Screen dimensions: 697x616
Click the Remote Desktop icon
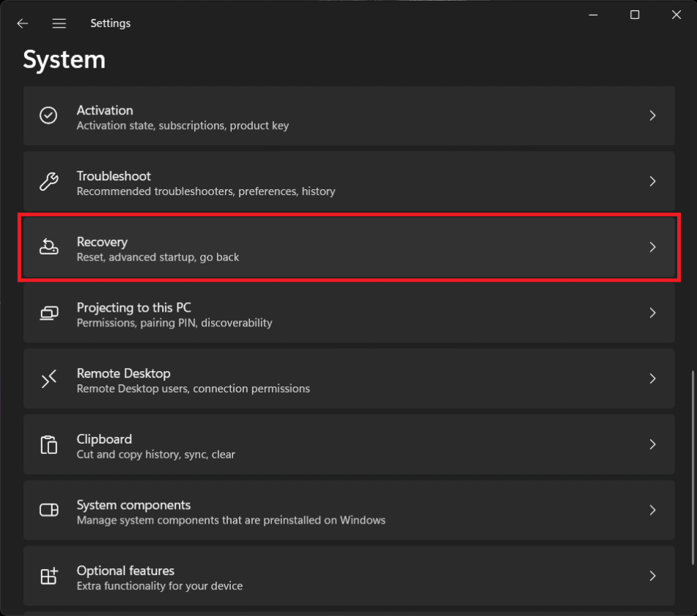[x=48, y=378]
